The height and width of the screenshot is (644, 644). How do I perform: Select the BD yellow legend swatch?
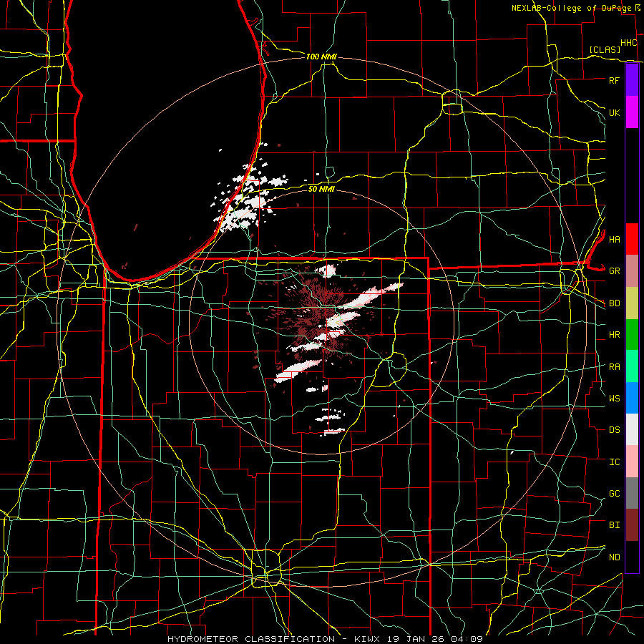632,303
